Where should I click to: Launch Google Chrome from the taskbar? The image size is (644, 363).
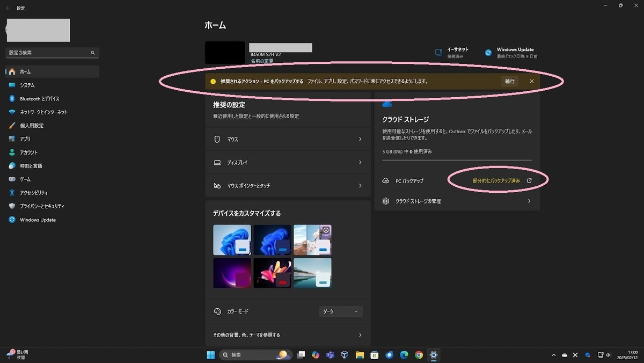coord(419,355)
